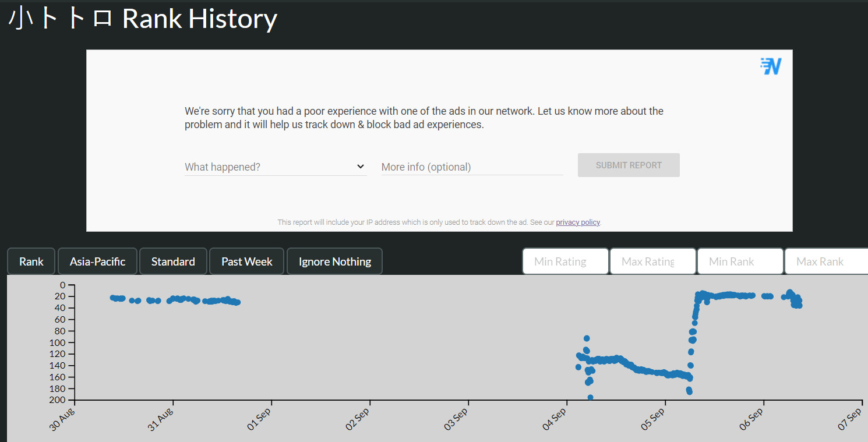This screenshot has width=868, height=442.
Task: Click the isolated data point near rank 92 on 04 Sep
Action: [x=587, y=338]
